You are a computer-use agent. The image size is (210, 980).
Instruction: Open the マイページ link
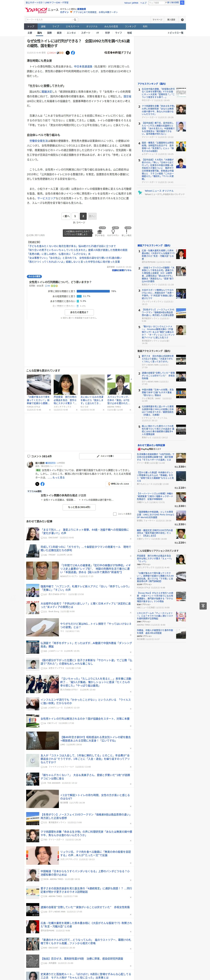[157, 20]
